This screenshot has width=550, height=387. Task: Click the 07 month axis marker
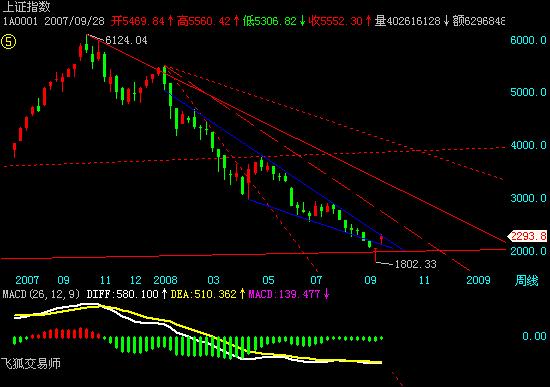tap(316, 280)
